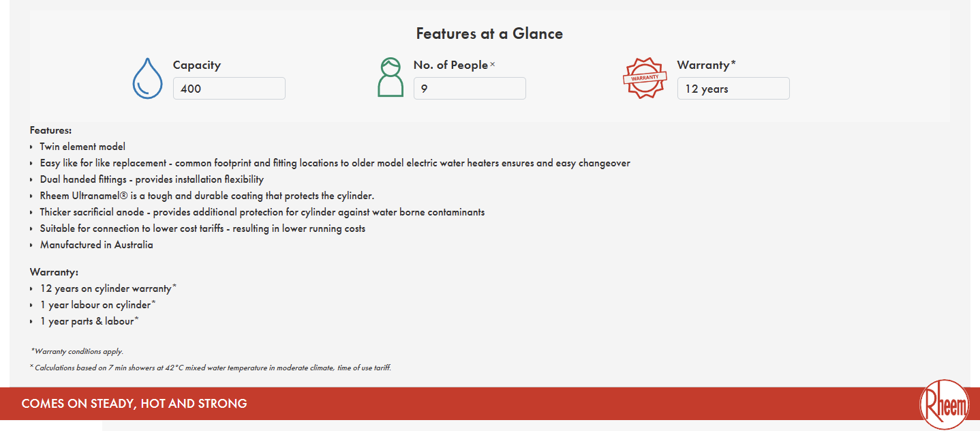Select the No. of People field showing 9
The width and height of the screenshot is (980, 431).
point(470,89)
